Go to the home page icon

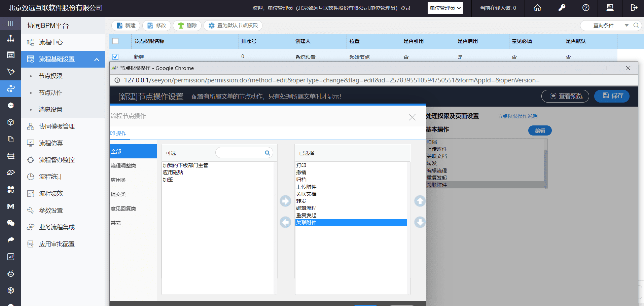pyautogui.click(x=538, y=8)
